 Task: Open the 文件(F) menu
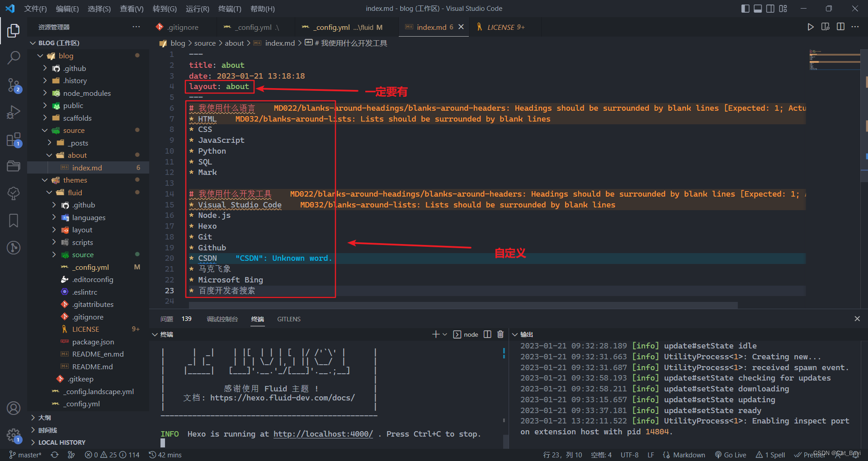[35, 9]
